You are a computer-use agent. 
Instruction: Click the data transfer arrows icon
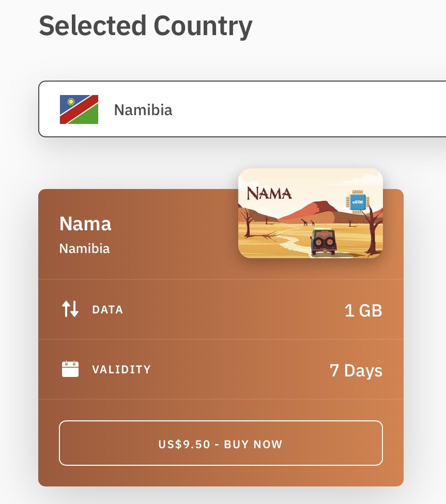tap(70, 309)
